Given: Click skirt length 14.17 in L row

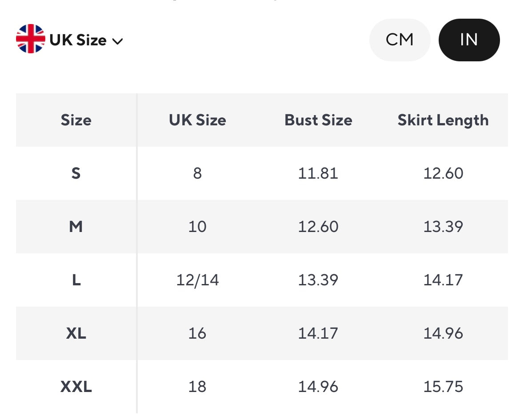Looking at the screenshot, I should click(x=443, y=280).
